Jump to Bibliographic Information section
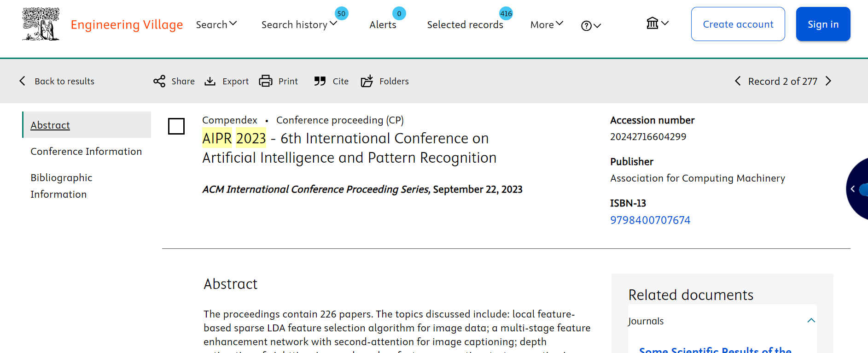Viewport: 868px width, 353px height. coord(61,186)
